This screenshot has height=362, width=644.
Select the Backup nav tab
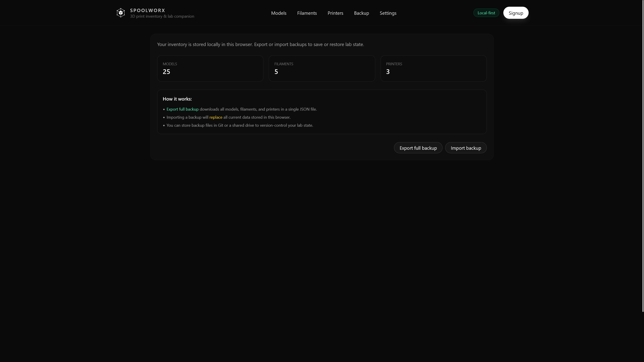(x=361, y=13)
